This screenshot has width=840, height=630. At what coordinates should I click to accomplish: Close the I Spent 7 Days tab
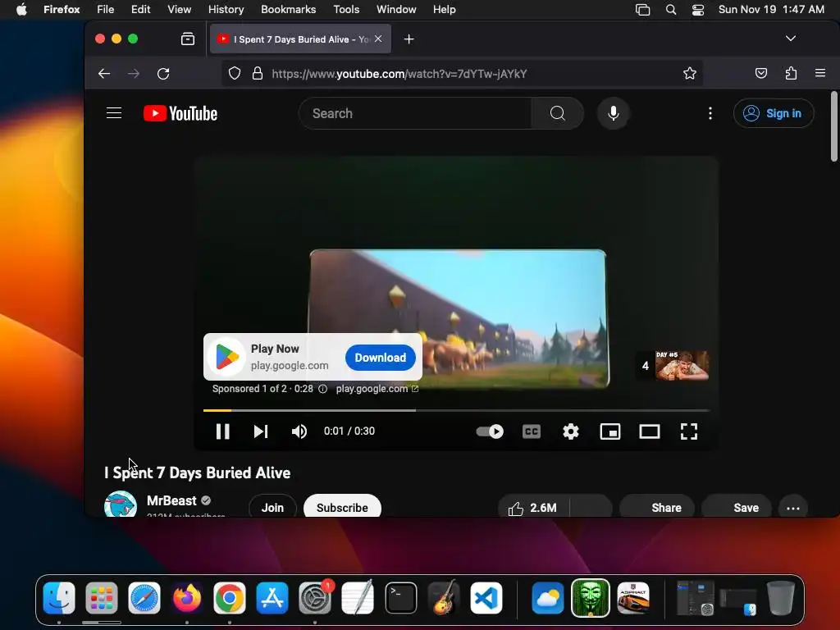378,39
